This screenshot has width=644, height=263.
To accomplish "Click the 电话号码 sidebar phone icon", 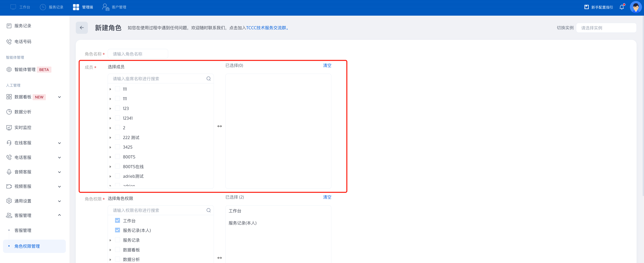I will [9, 42].
